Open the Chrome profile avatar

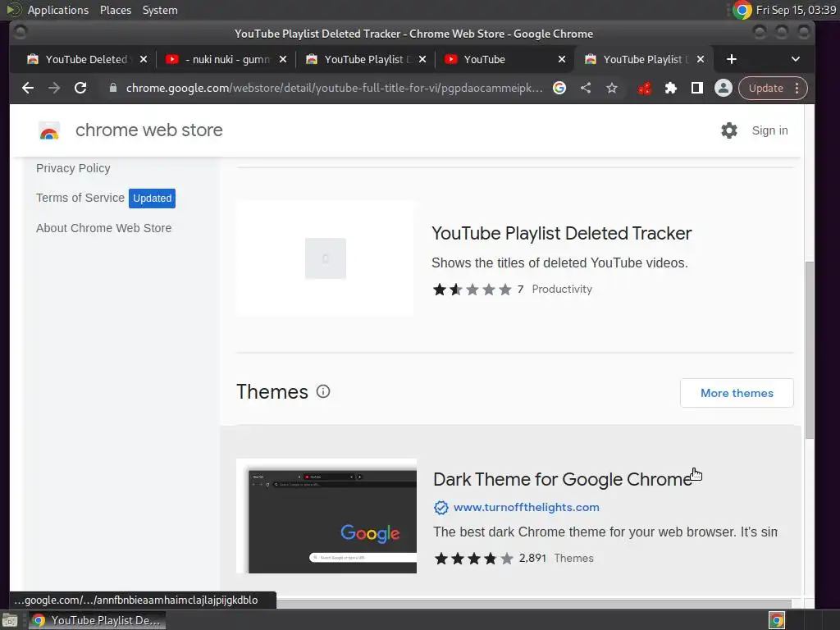[724, 88]
